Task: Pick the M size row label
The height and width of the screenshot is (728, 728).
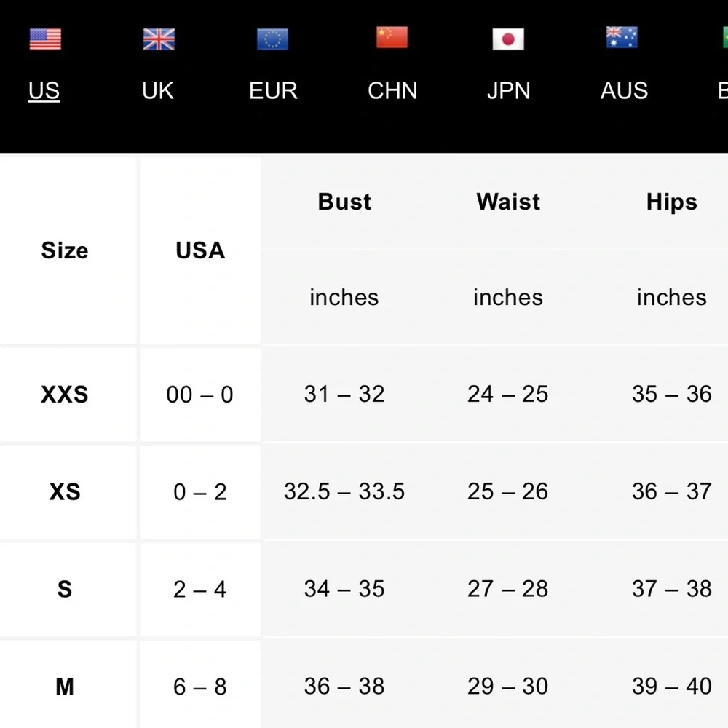Action: coord(65,687)
